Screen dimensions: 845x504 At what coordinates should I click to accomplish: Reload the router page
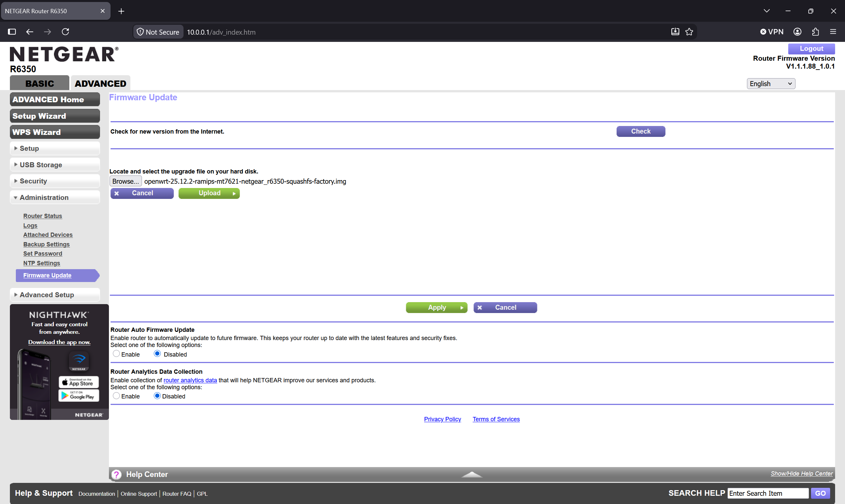click(66, 32)
